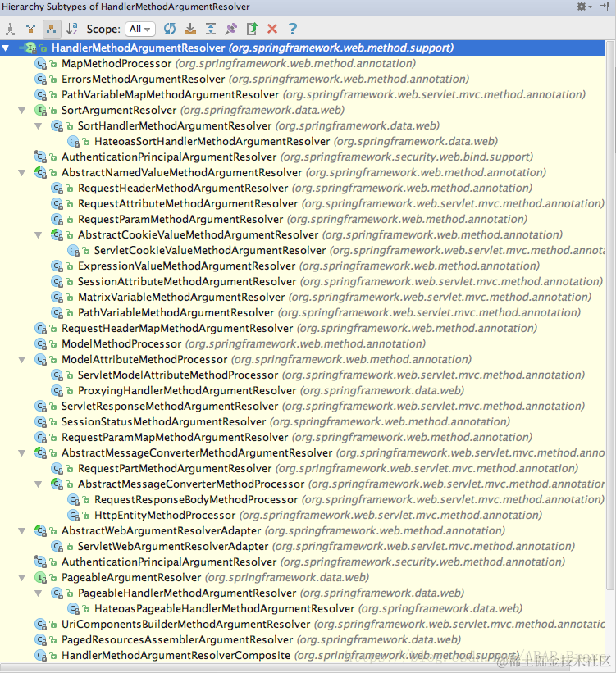Click interface icon beside PageableArgumentResolver
This screenshot has width=616, height=673.
41,578
